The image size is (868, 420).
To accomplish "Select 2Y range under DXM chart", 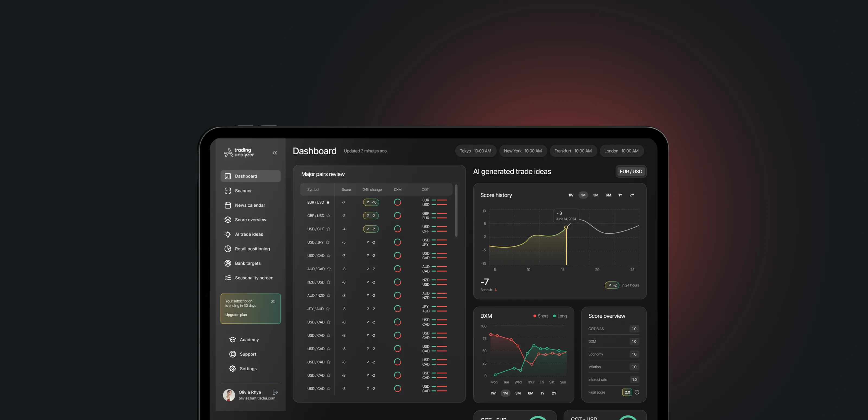I will (554, 393).
